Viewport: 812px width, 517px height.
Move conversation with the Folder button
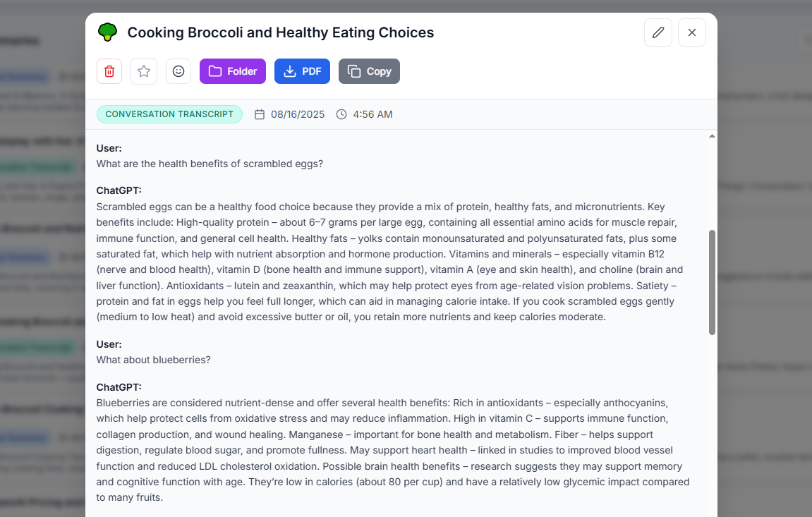(233, 71)
